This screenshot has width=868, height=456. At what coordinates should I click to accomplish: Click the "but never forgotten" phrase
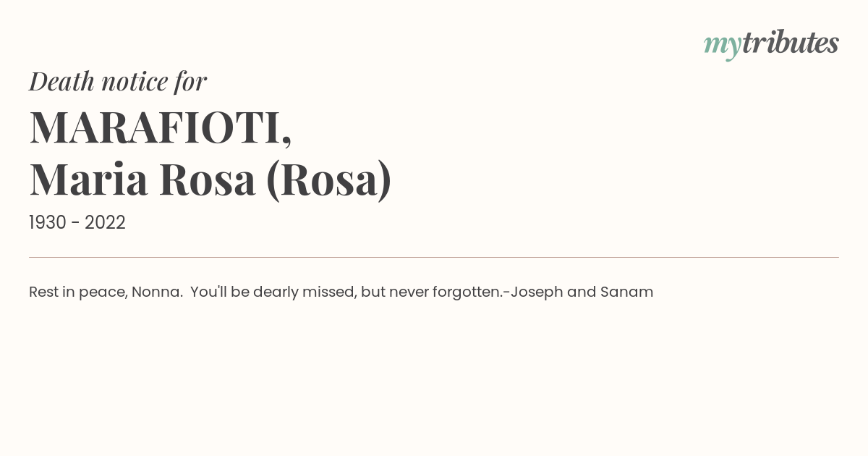pyautogui.click(x=431, y=292)
